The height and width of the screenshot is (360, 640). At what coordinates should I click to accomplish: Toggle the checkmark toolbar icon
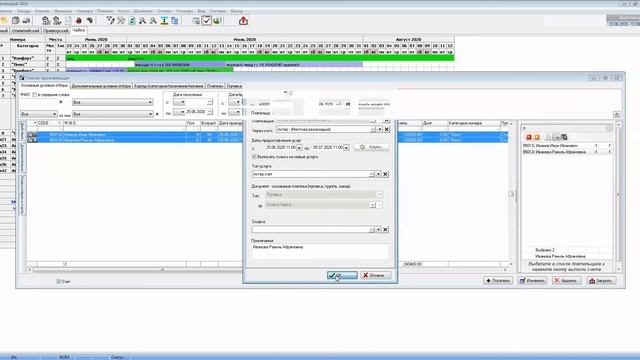click(207, 20)
